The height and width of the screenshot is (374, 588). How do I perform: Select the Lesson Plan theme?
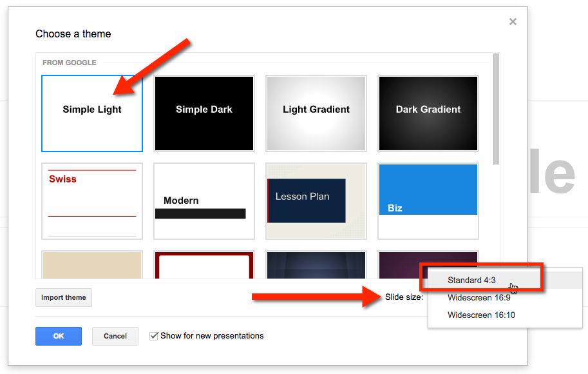coord(316,201)
